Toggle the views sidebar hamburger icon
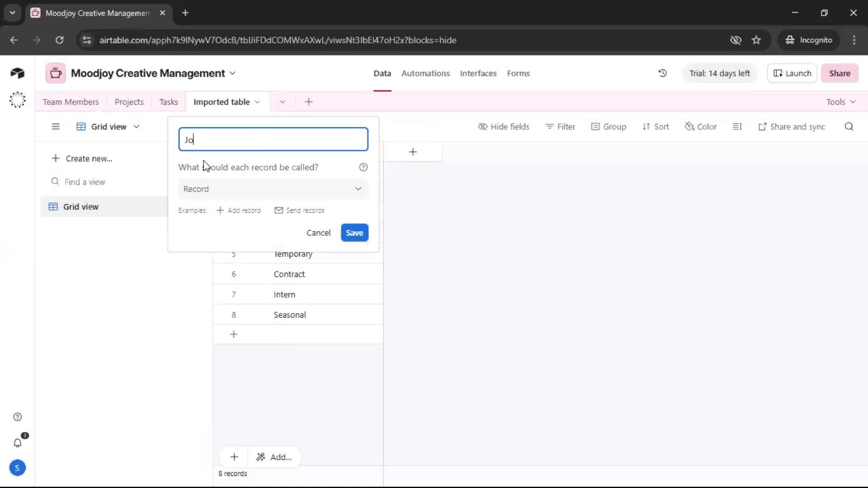The image size is (868, 488). pyautogui.click(x=56, y=127)
